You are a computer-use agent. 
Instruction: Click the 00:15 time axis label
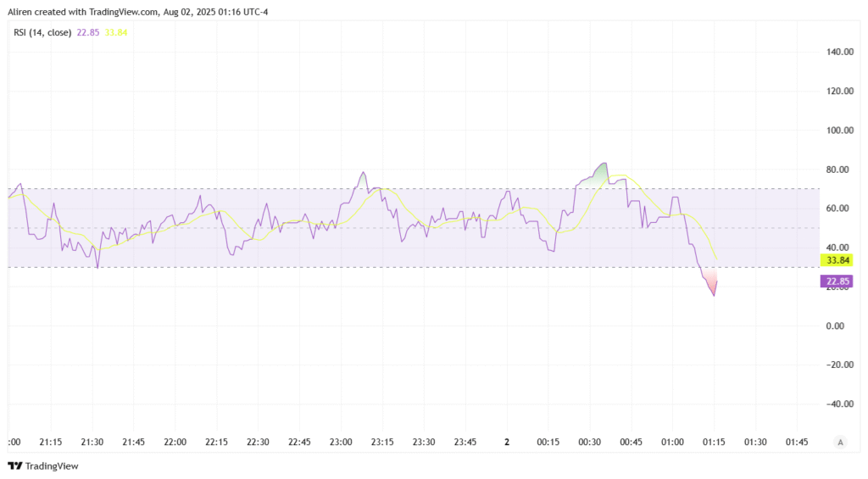tap(548, 442)
